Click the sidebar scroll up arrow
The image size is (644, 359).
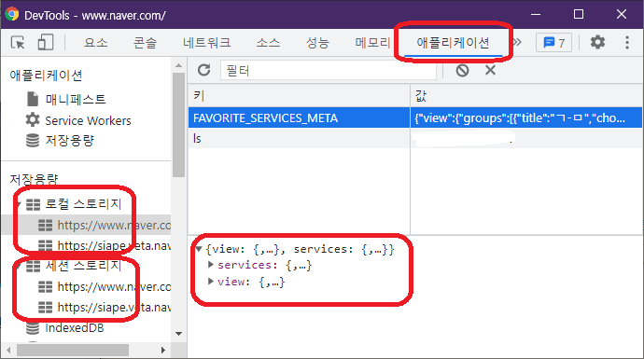click(178, 65)
